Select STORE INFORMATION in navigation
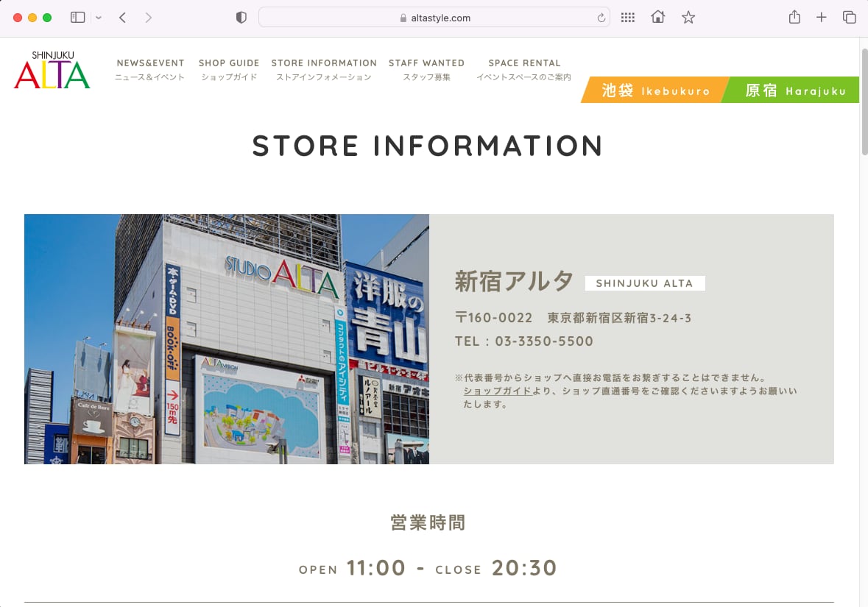This screenshot has width=868, height=607. pyautogui.click(x=324, y=69)
